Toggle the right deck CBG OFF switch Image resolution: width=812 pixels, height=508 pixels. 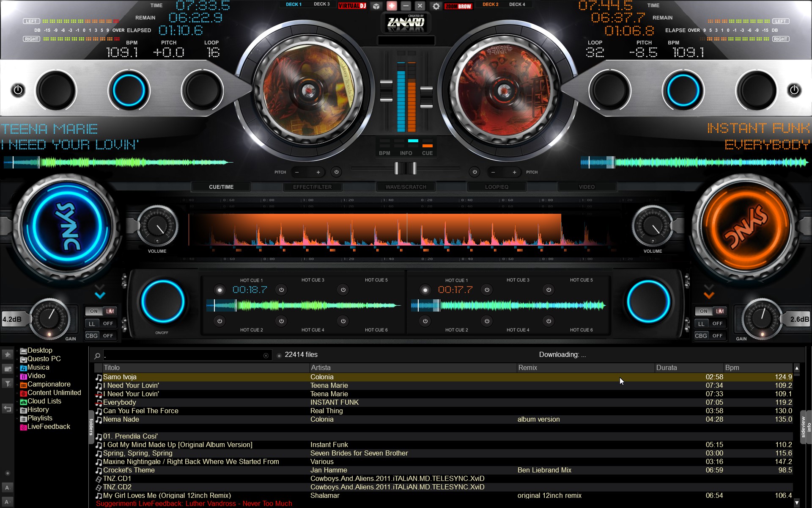click(x=717, y=336)
